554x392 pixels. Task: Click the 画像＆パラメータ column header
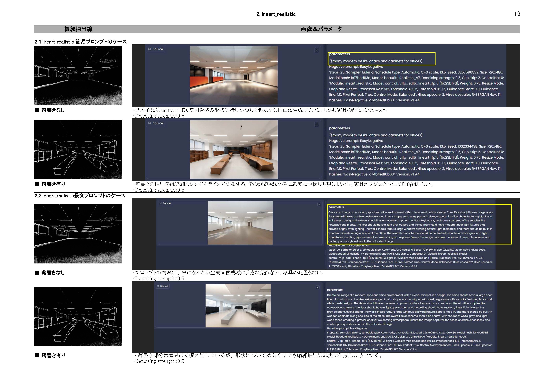point(321,29)
